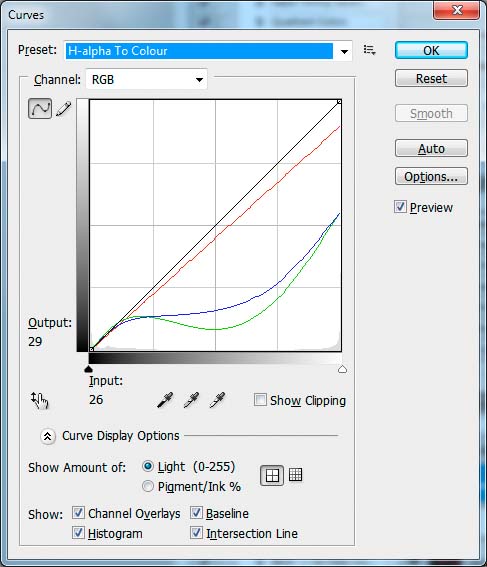Screen dimensions: 487x567
Task: Select the edit points curve tool
Action: tap(40, 108)
